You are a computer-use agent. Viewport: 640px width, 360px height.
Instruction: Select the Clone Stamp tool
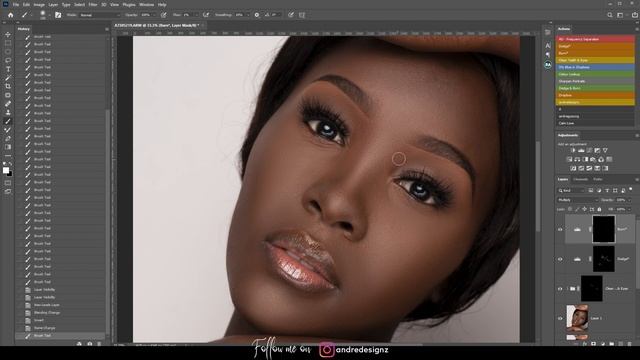[x=8, y=112]
